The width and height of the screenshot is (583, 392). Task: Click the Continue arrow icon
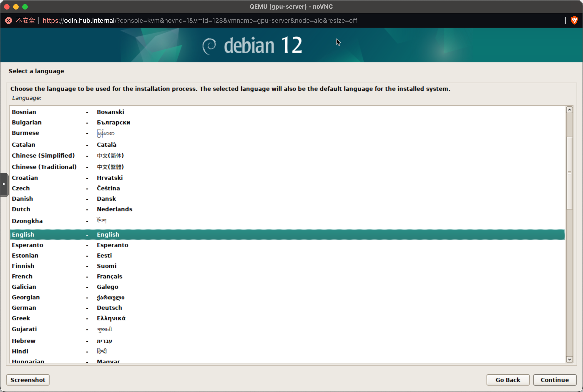[554, 379]
